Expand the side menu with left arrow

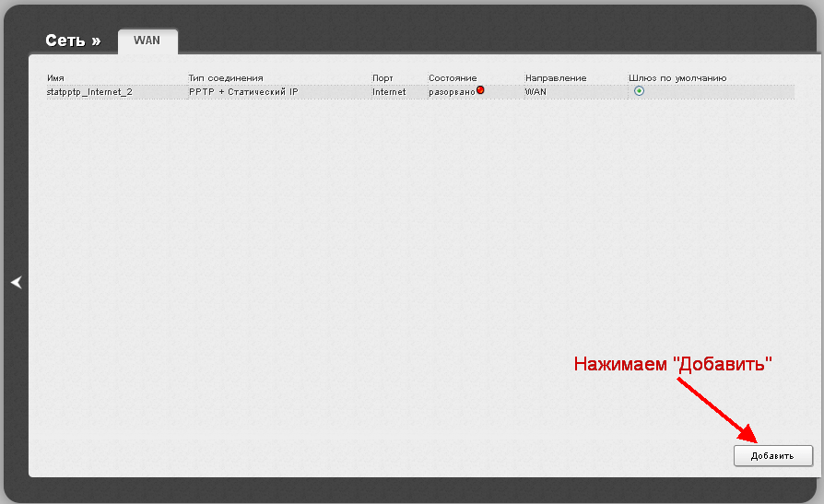[16, 283]
